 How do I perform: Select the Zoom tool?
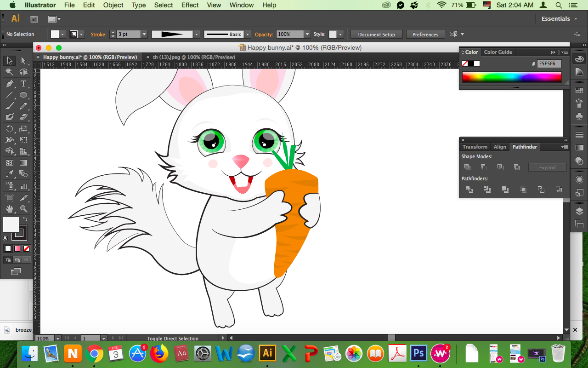pos(23,209)
